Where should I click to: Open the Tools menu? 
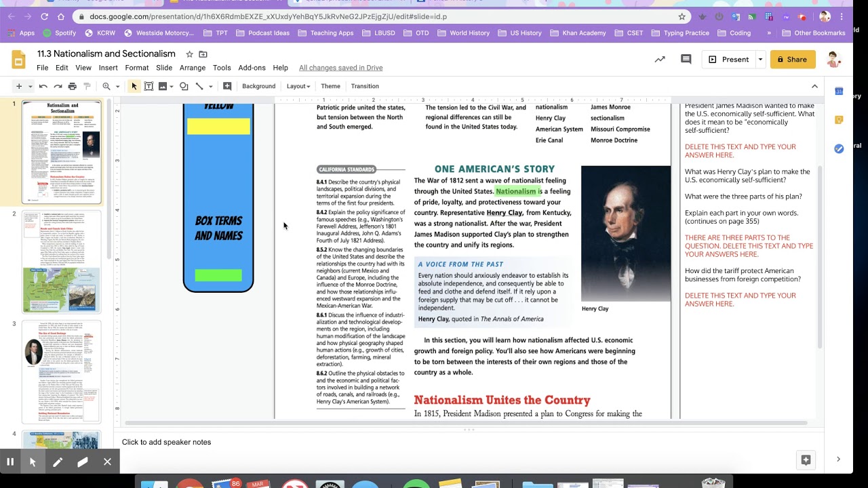point(222,68)
